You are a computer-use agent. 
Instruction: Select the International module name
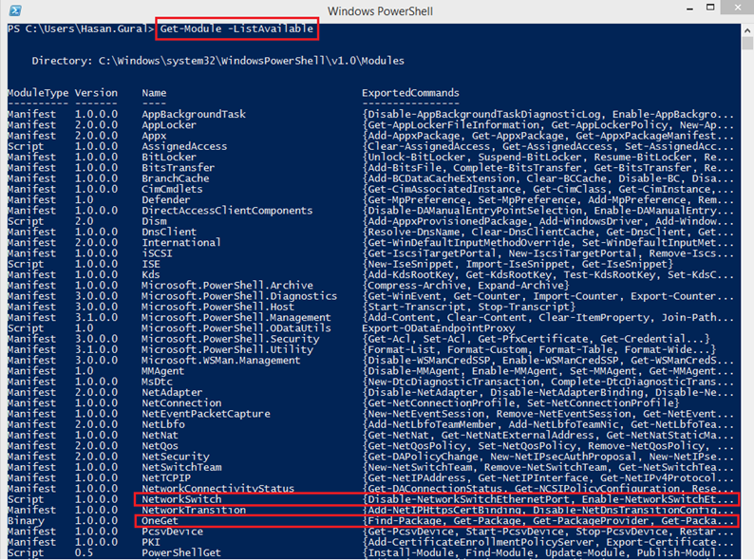tap(181, 243)
